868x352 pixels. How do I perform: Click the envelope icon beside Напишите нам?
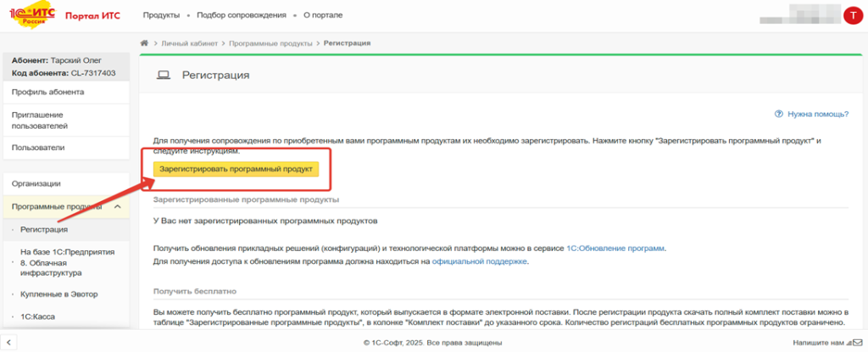click(x=857, y=343)
